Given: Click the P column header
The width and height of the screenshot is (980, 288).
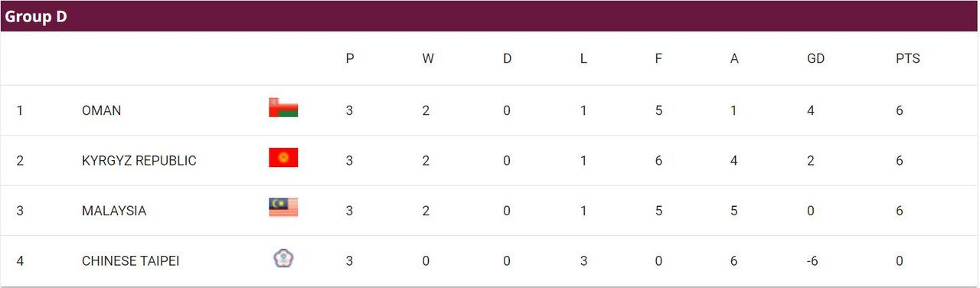Looking at the screenshot, I should (x=350, y=58).
